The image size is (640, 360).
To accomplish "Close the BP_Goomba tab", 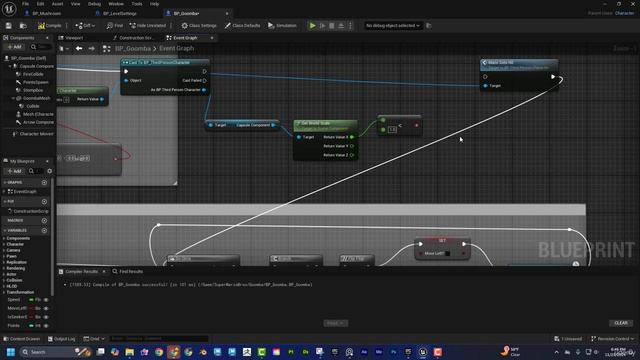I will (227, 13).
